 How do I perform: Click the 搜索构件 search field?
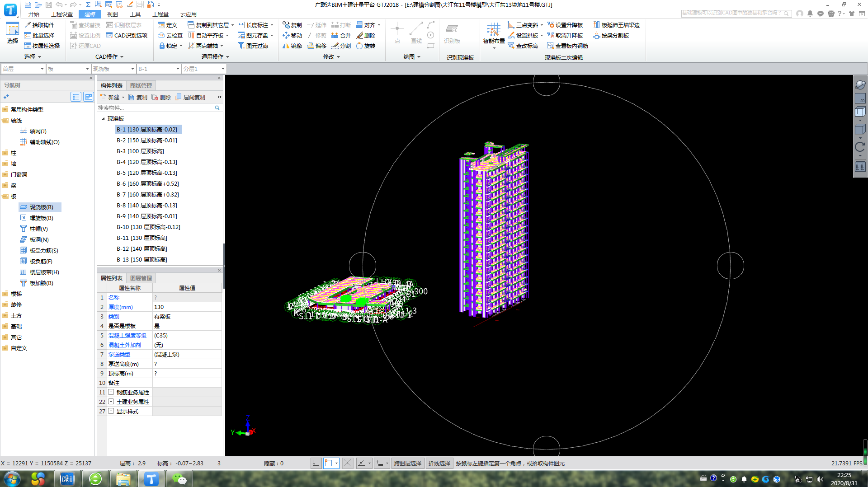click(156, 108)
